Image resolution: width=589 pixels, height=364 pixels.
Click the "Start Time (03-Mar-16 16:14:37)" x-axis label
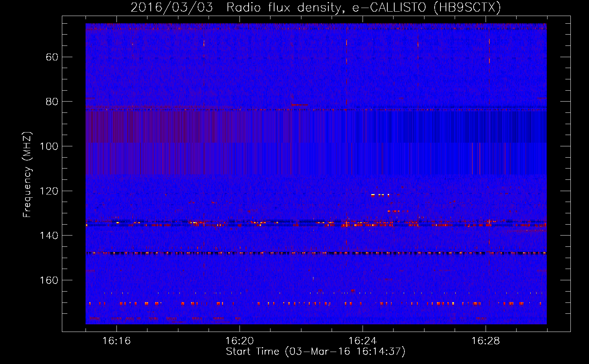pos(316,352)
